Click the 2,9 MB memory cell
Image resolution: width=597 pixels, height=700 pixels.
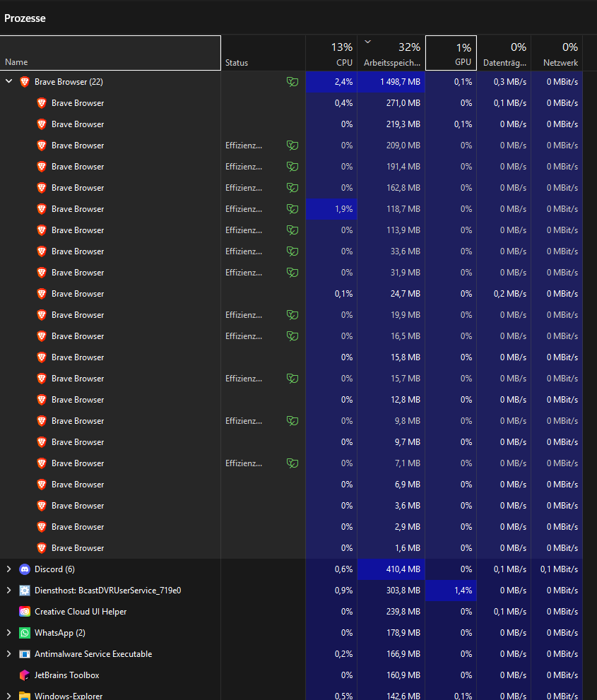pos(391,527)
